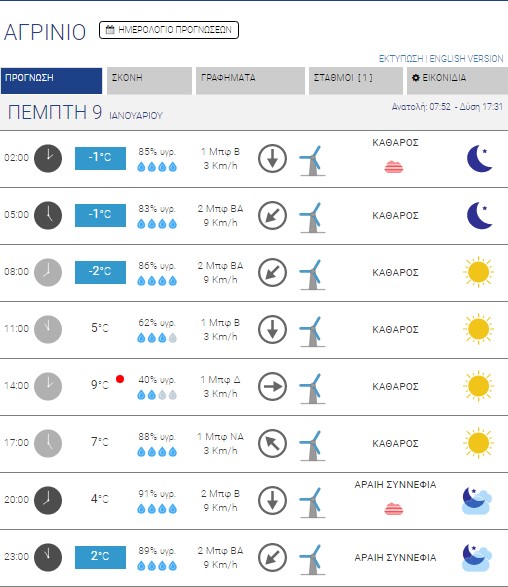The width and height of the screenshot is (508, 587).
Task: Open the ΠΡΟΓΝΩΣΗ tab
Action: 51,80
